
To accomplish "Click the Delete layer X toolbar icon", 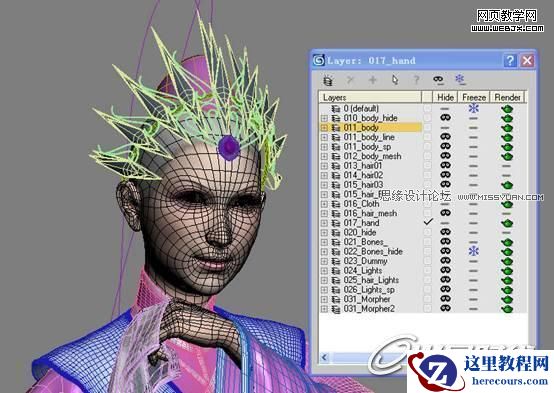I will [x=350, y=80].
